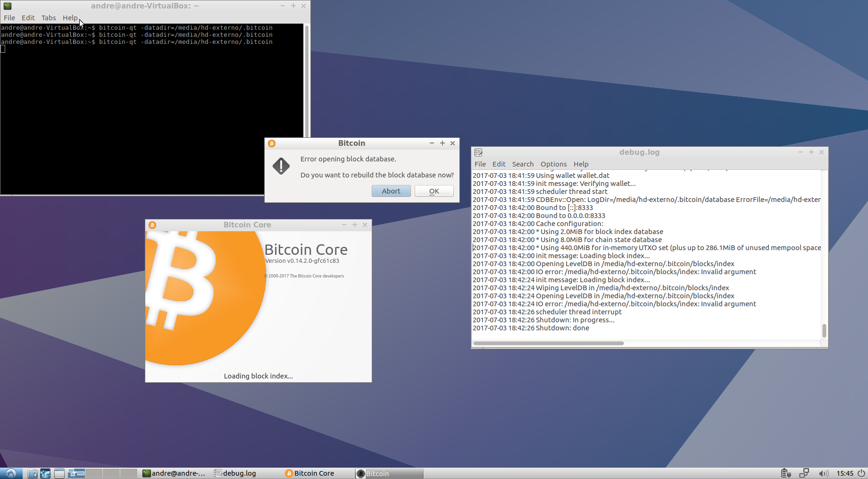868x479 pixels.
Task: Click the battery charging tray icon
Action: [785, 473]
